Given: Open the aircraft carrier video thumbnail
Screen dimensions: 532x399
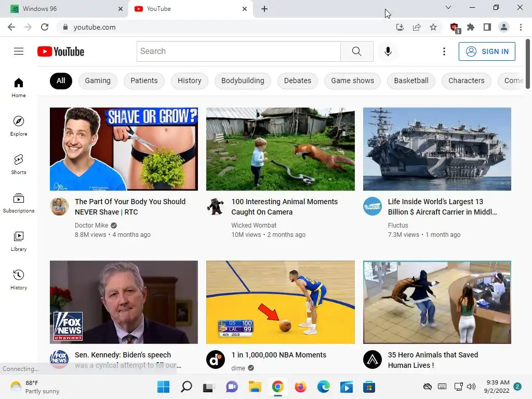Looking at the screenshot, I should (437, 149).
